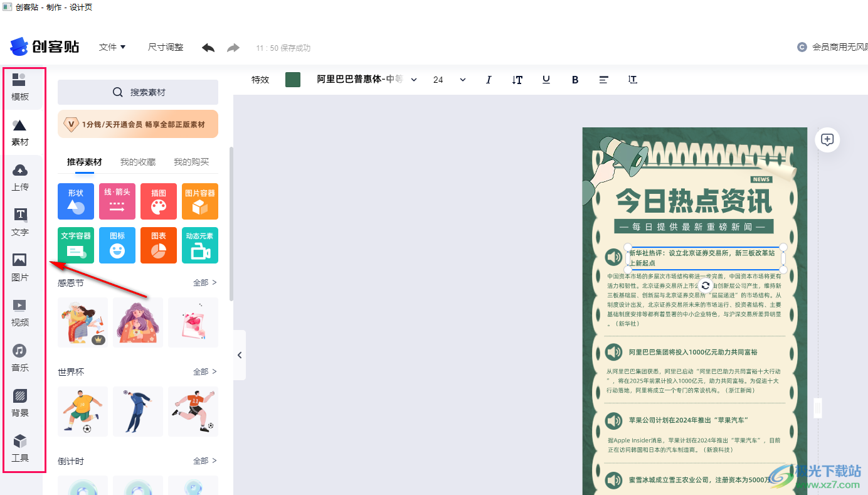
Task: Click the 阿里巴巴集团将投入1000亿元 headline
Action: pyautogui.click(x=693, y=352)
